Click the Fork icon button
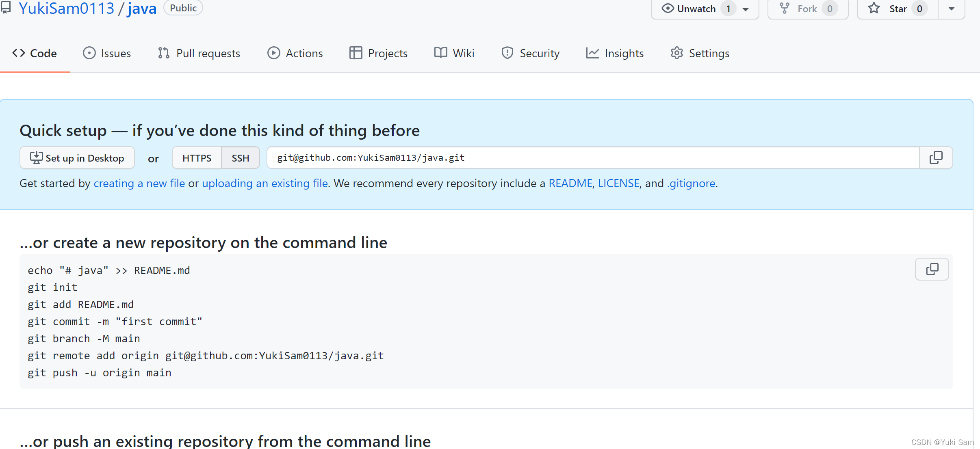980x449 pixels. [785, 9]
